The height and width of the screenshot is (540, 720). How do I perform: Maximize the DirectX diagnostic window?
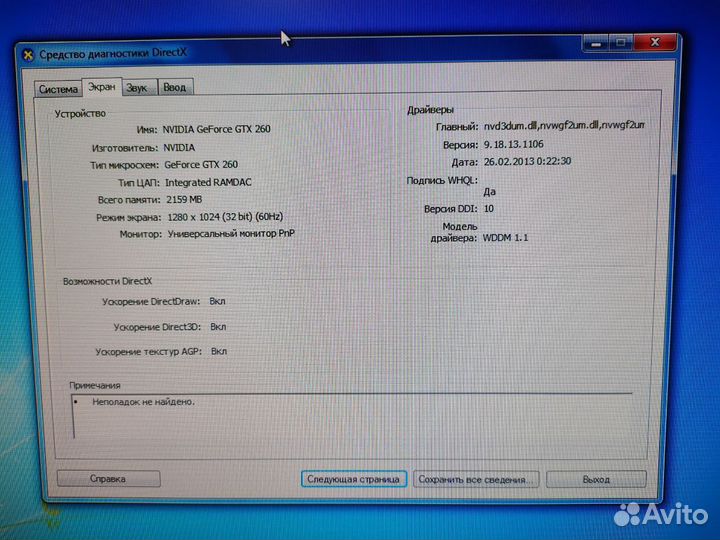621,43
